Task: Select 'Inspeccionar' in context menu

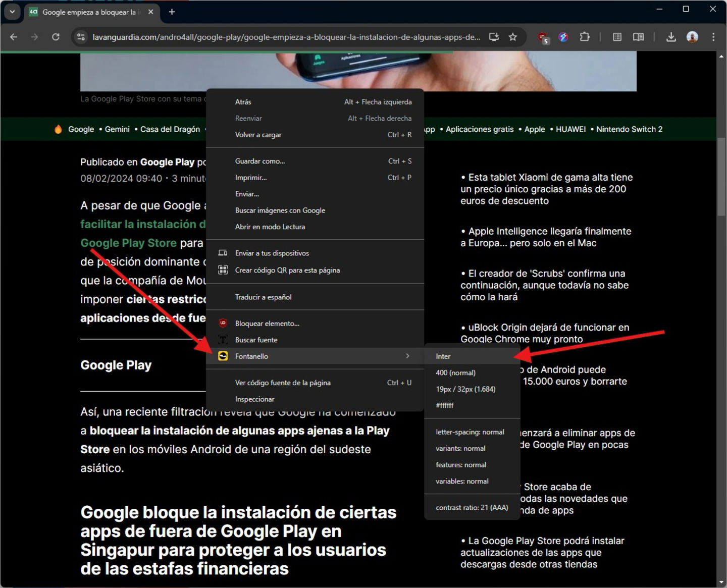Action: [315, 399]
